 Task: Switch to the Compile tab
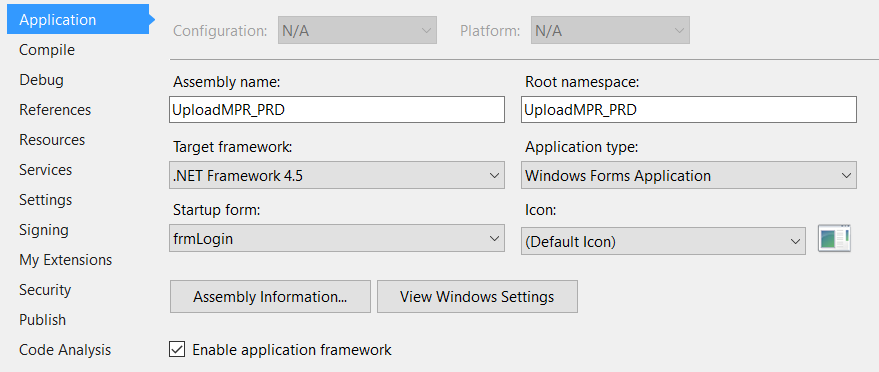click(47, 50)
